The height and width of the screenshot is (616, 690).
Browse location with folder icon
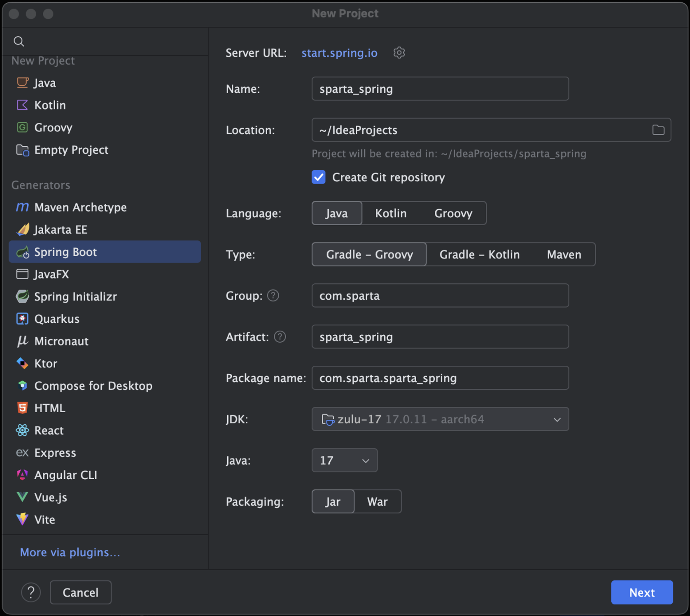pyautogui.click(x=658, y=130)
